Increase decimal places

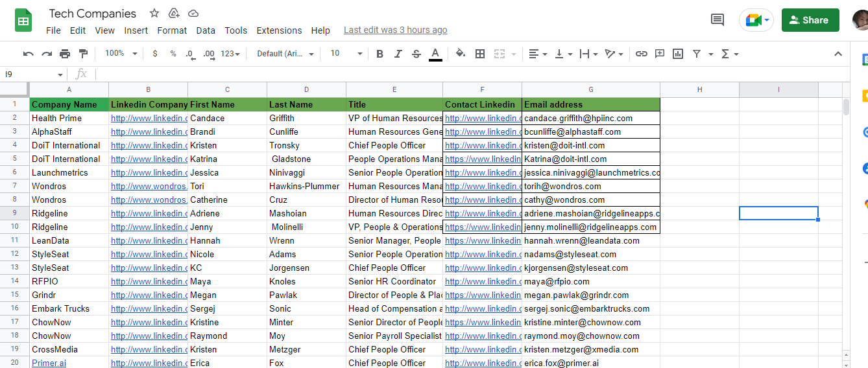[209, 54]
